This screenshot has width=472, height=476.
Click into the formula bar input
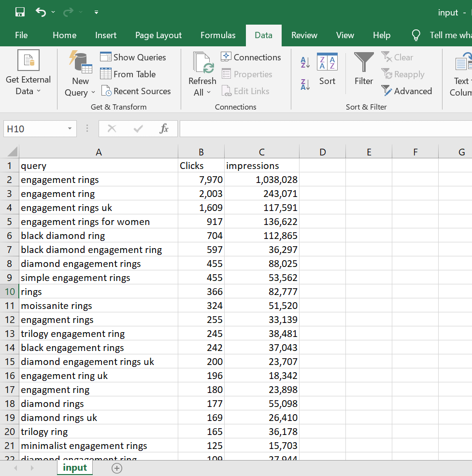point(326,129)
